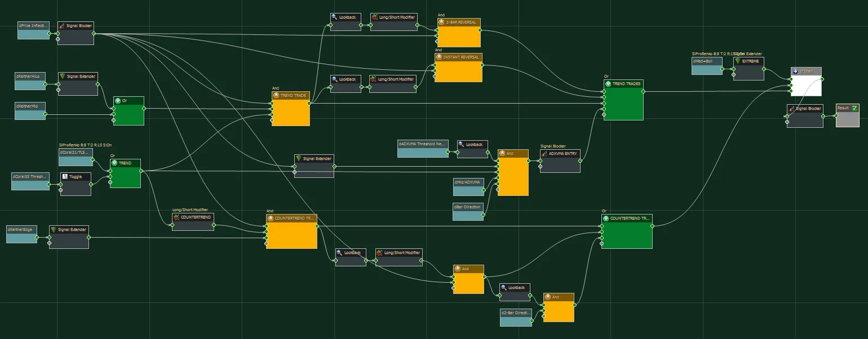Image resolution: width=868 pixels, height=339 pixels.
Task: Select the dADXVMA Threshold Ne... data node
Action: click(423, 149)
